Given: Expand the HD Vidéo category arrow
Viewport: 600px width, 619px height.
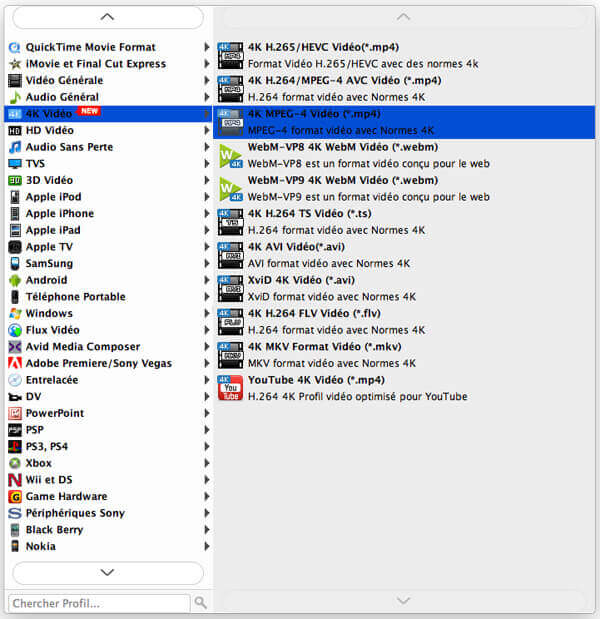Looking at the screenshot, I should [207, 131].
